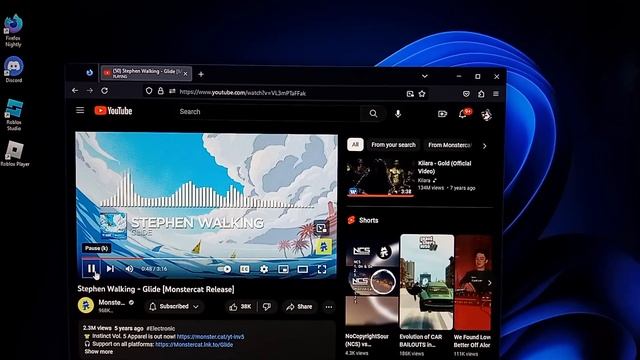Open the Evolution of CAR BAILOUTS short
Image resolution: width=640 pixels, height=360 pixels.
point(427,282)
